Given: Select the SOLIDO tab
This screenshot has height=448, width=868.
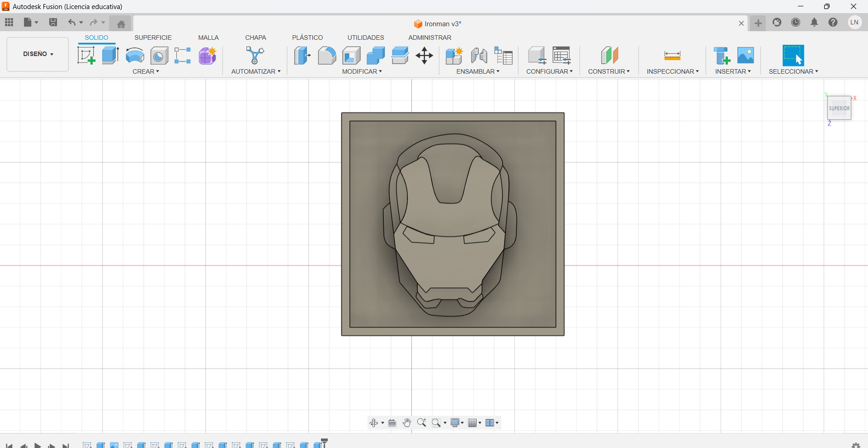Looking at the screenshot, I should (96, 38).
